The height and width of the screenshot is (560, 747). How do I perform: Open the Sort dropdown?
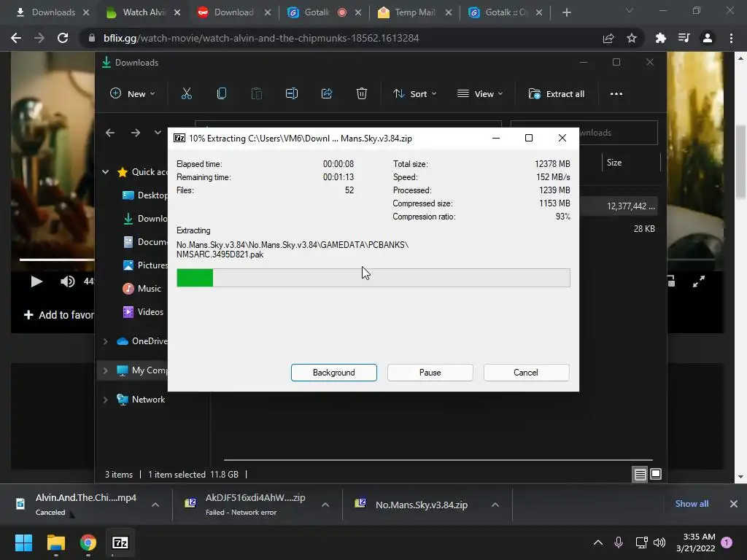414,94
